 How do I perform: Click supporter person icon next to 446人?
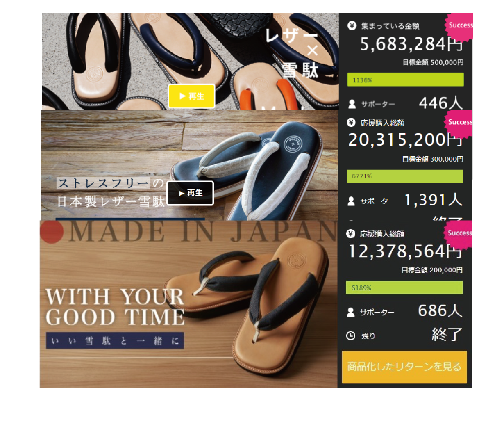coord(352,104)
